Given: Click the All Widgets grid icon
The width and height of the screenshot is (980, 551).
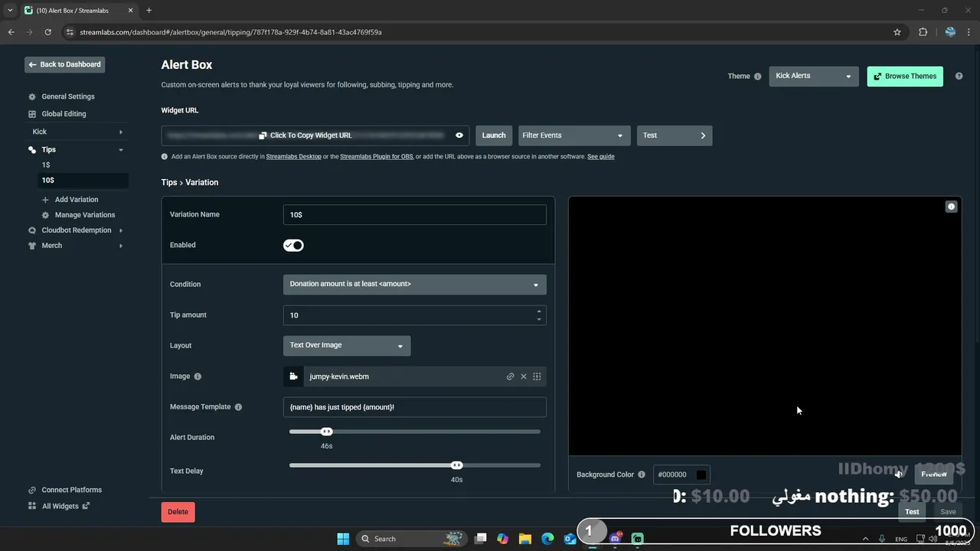Looking at the screenshot, I should [x=32, y=506].
